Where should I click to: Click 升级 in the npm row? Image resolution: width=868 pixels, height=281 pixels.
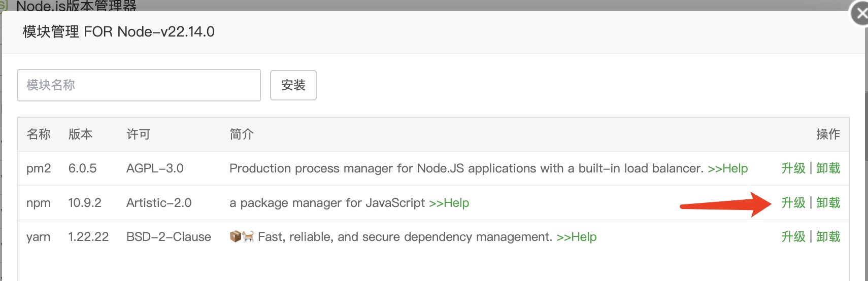793,203
